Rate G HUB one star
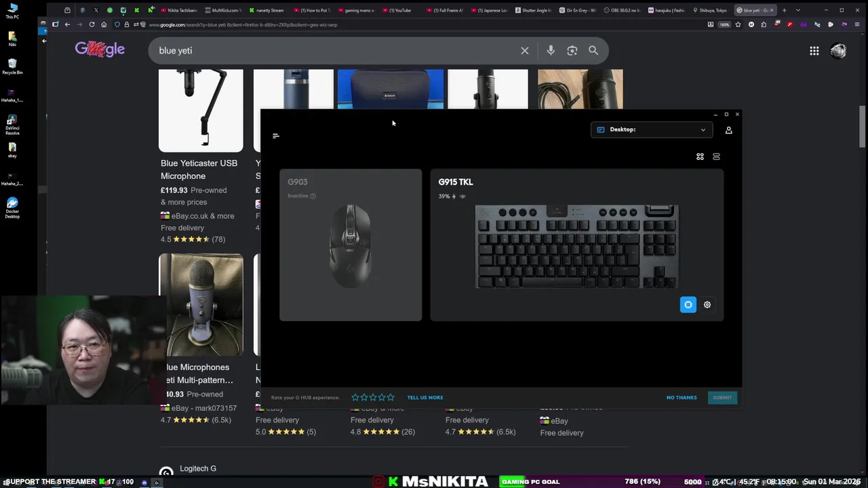This screenshot has width=868, height=488. pos(355,397)
